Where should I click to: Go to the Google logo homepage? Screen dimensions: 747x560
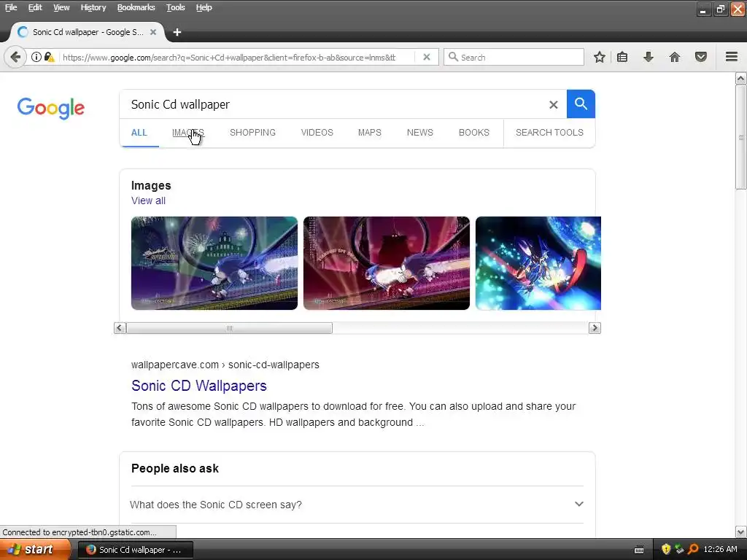[51, 108]
